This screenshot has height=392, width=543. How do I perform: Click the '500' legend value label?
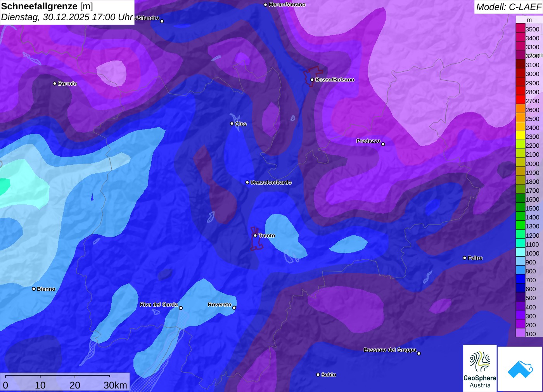pyautogui.click(x=531, y=298)
